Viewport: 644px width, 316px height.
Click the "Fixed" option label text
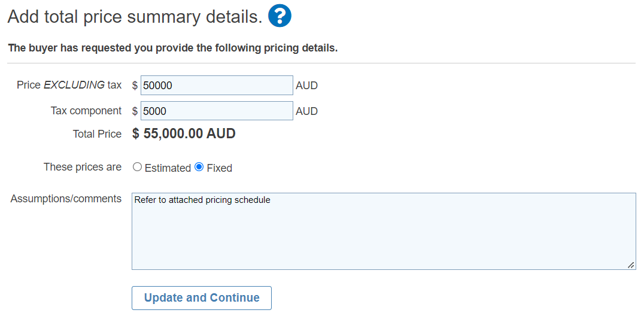point(219,168)
